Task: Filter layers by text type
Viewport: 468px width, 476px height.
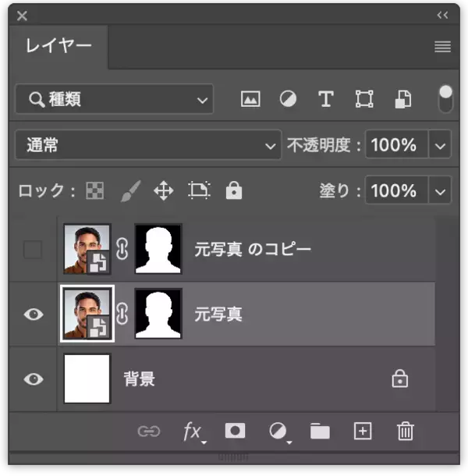Action: coord(326,99)
